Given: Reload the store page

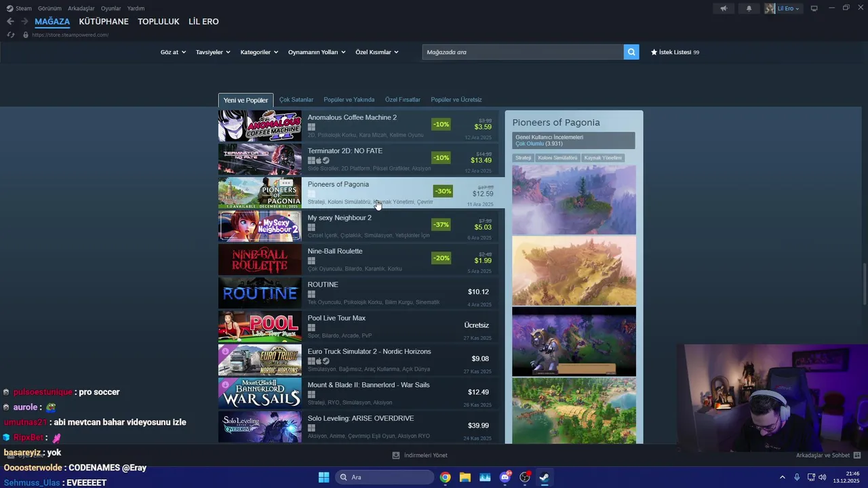Looking at the screenshot, I should coord(11,35).
